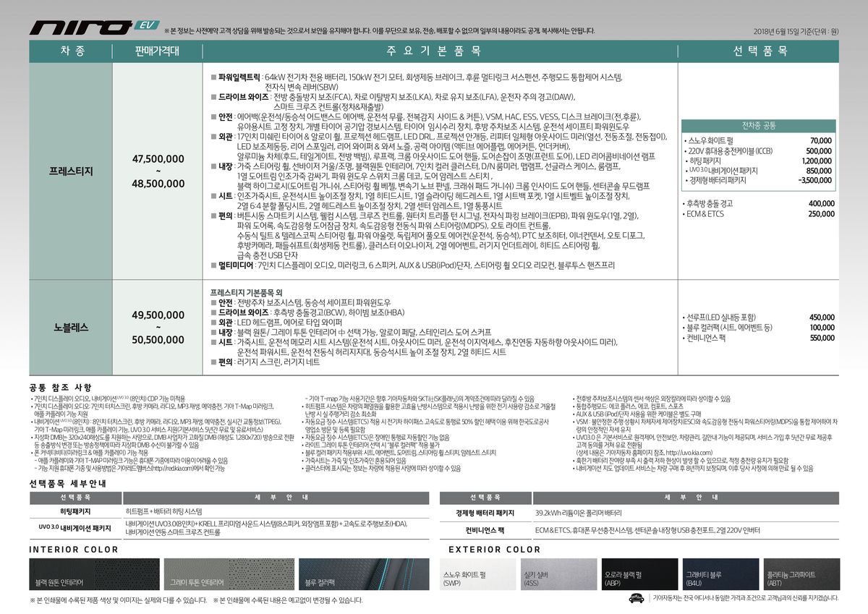Select the 실키 실버 (4SS) swatch

[558, 574]
